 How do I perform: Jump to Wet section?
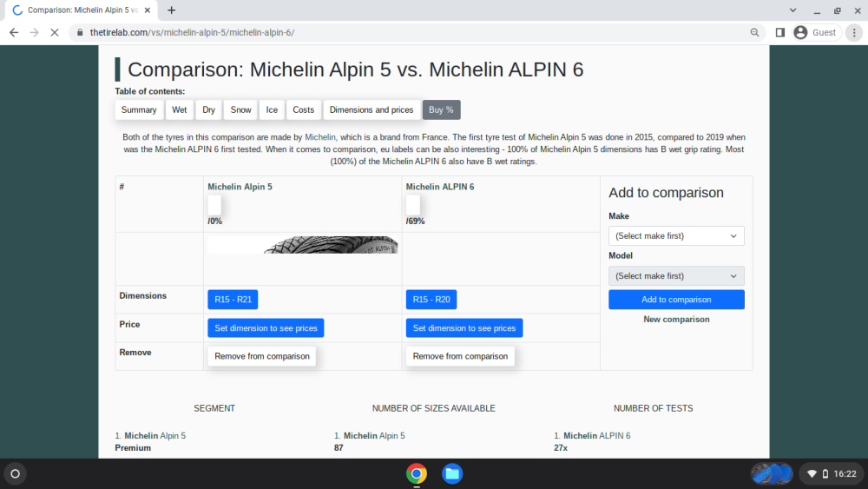coord(180,109)
